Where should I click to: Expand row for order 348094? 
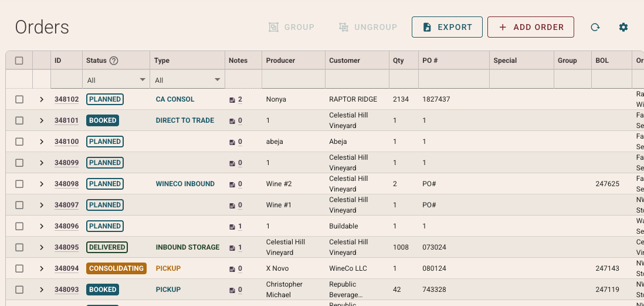[42, 268]
